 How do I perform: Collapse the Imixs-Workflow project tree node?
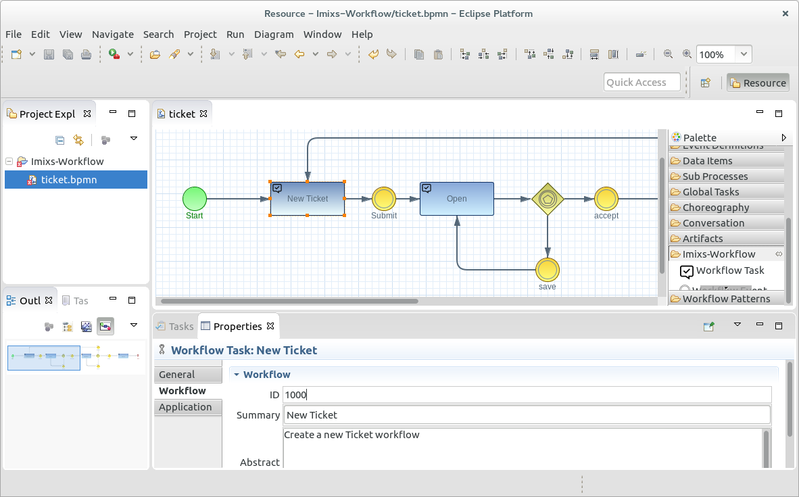point(9,161)
